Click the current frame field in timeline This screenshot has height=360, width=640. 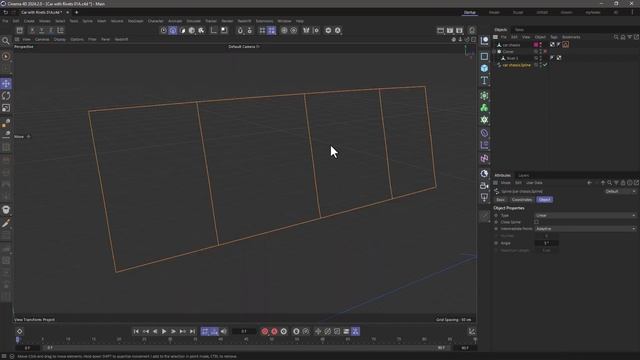coord(244,331)
